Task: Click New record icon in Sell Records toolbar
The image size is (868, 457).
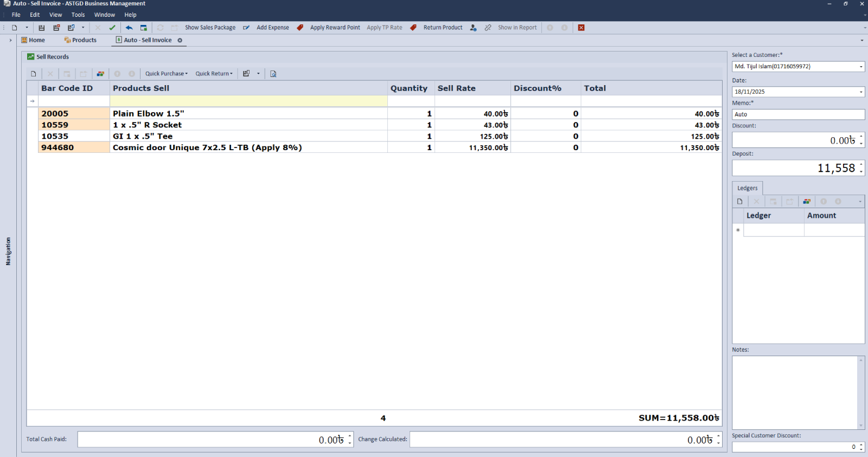Action: (x=34, y=74)
